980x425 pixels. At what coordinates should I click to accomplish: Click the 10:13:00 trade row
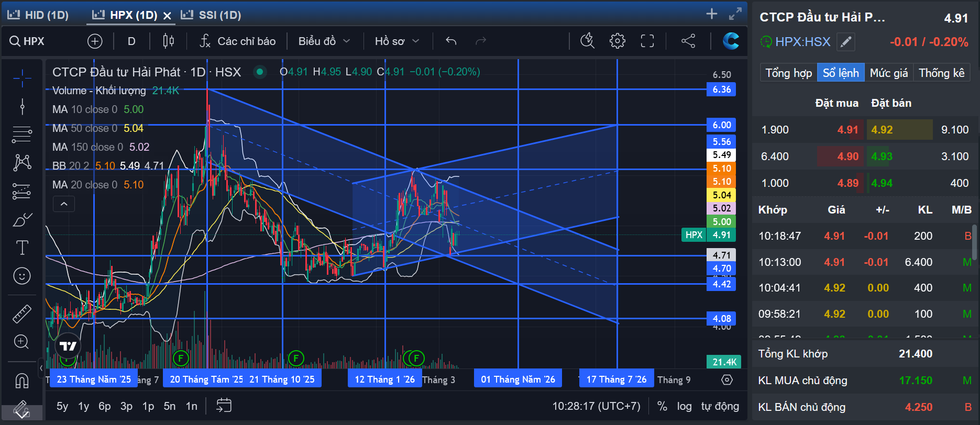(x=863, y=262)
